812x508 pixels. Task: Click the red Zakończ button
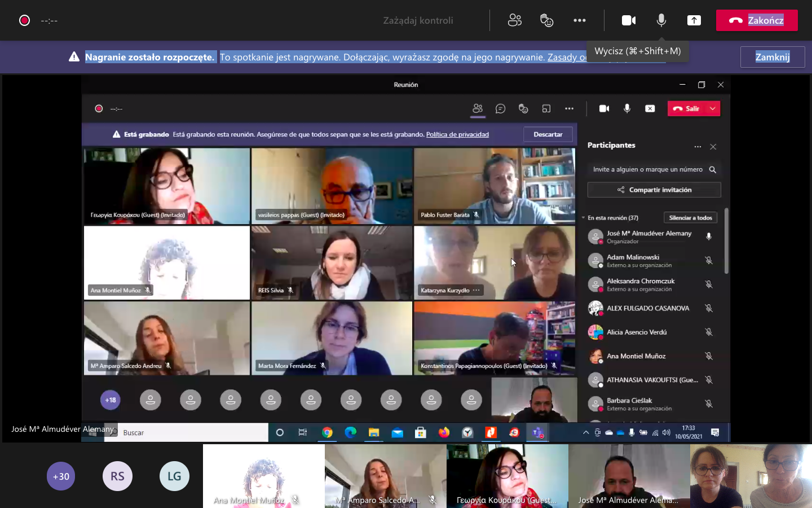tap(756, 20)
